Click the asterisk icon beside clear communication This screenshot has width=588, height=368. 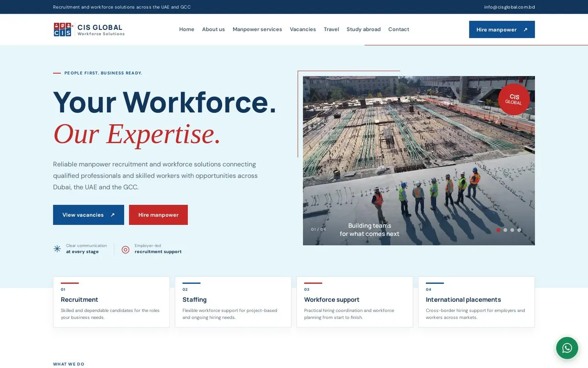(57, 249)
